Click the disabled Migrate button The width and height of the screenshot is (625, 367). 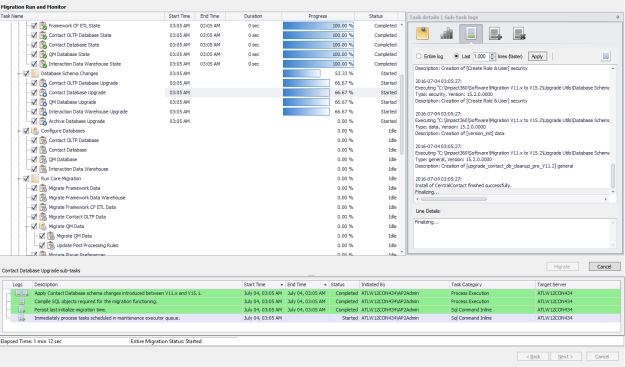[x=562, y=267]
